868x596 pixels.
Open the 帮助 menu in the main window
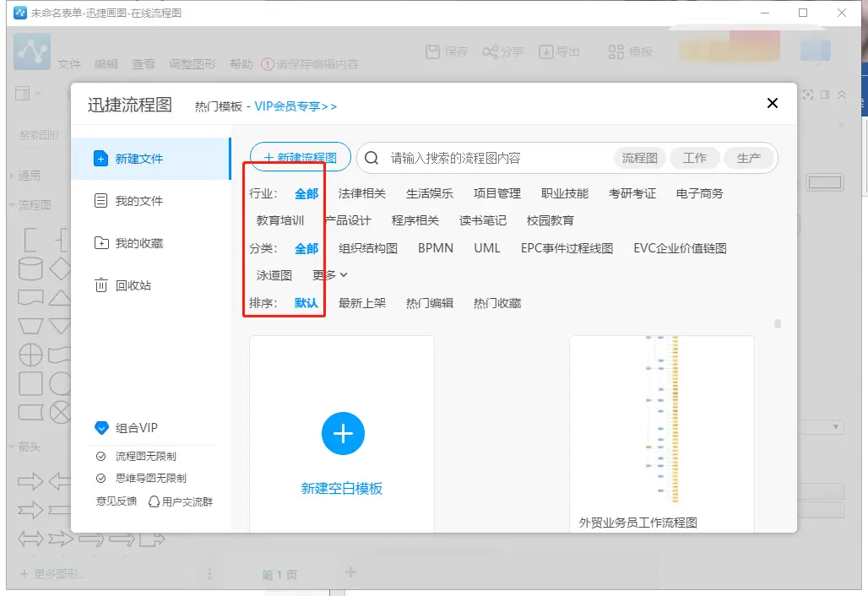[241, 64]
